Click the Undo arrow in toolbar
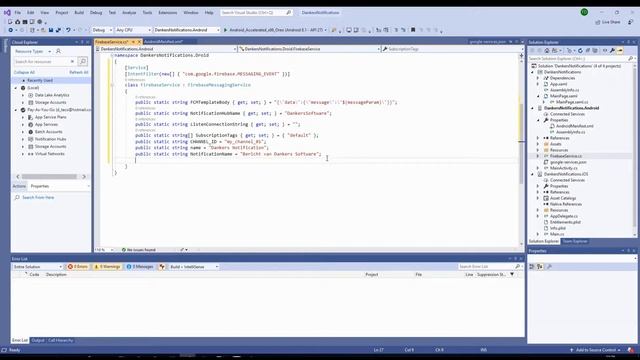640x360 pixels. click(68, 30)
